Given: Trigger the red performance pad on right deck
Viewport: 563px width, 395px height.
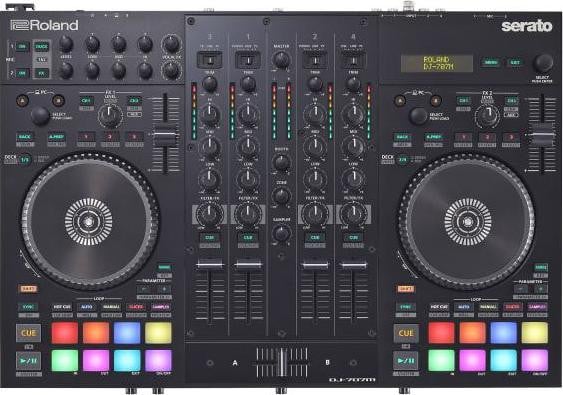Looking at the screenshot, I should click(441, 333).
